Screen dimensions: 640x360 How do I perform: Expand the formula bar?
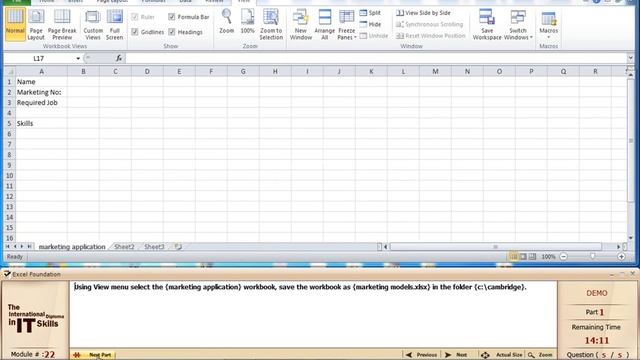pyautogui.click(x=630, y=58)
